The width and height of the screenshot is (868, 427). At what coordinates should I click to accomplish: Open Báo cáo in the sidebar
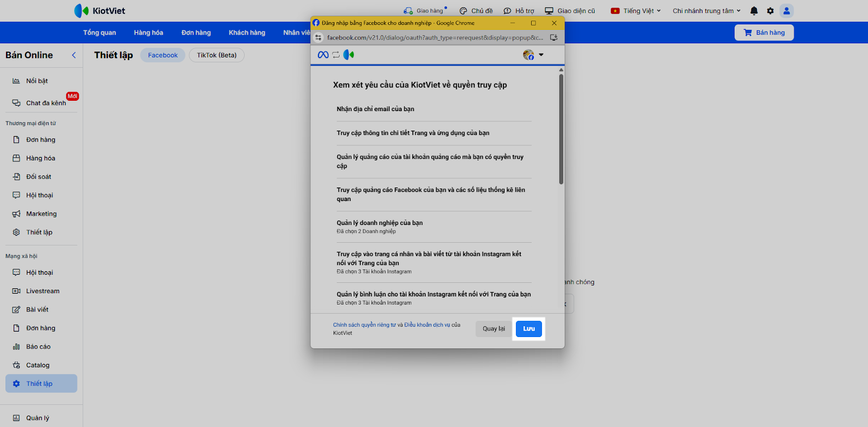41,347
